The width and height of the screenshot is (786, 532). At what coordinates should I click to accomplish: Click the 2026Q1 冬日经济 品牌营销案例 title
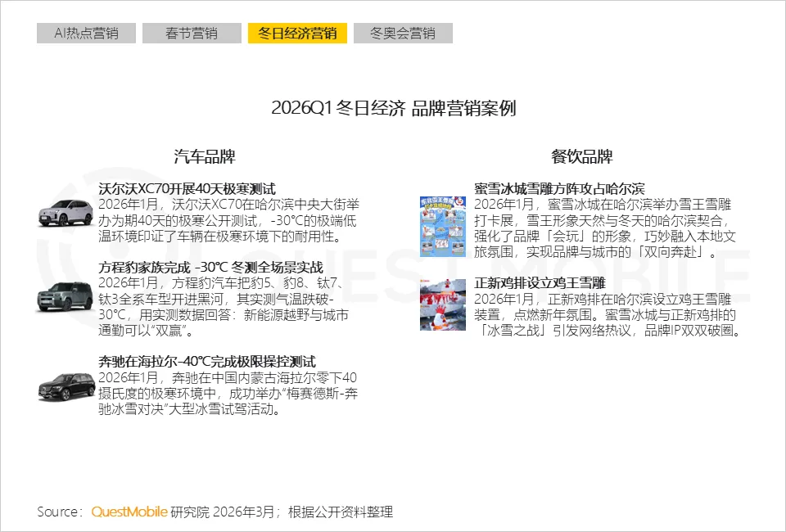[x=393, y=109]
